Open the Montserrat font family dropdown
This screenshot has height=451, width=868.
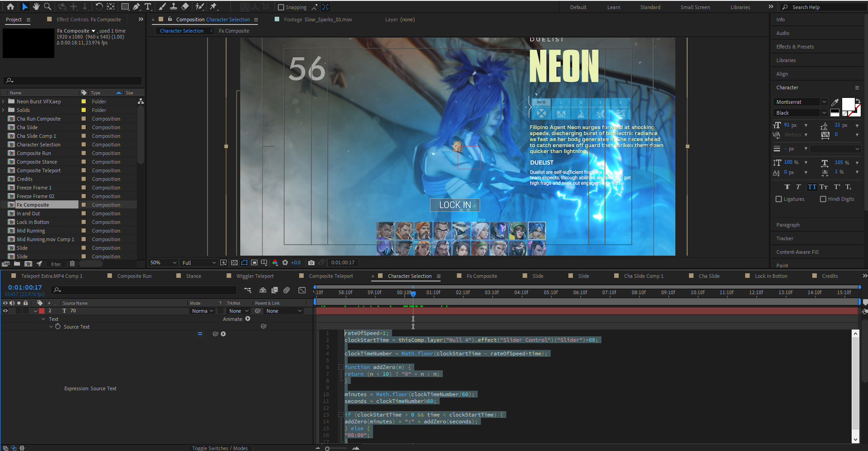(800, 102)
